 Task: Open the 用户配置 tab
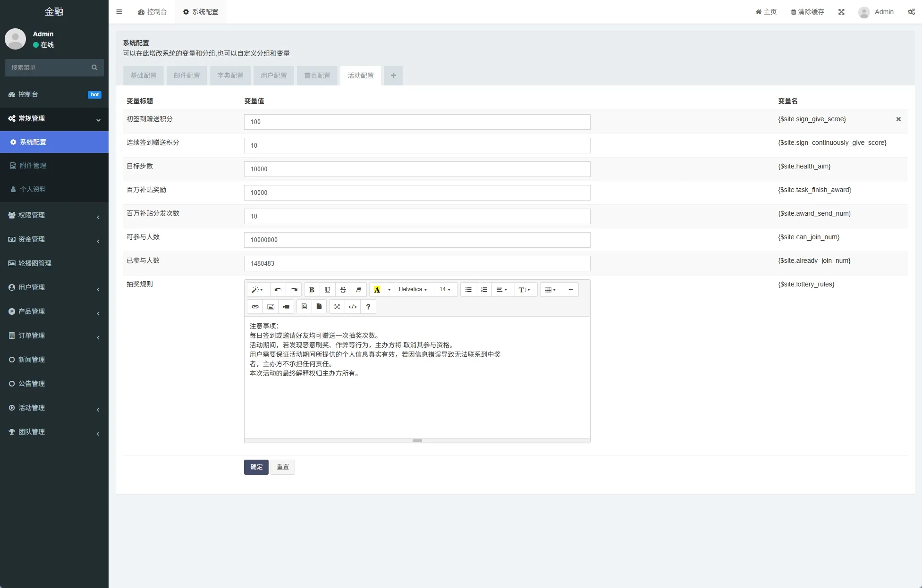(274, 76)
